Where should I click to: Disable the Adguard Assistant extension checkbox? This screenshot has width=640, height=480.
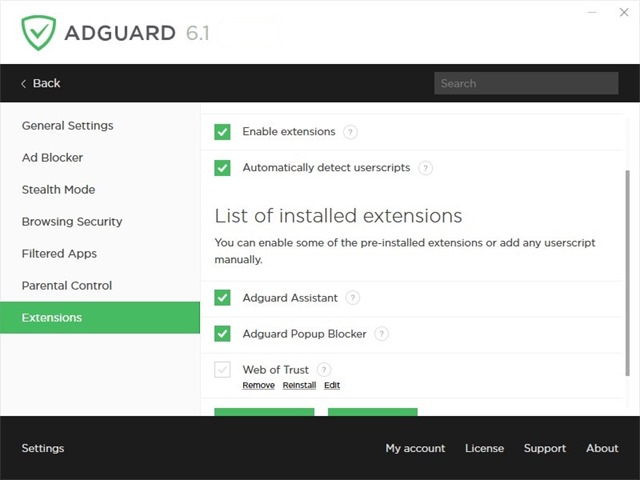pyautogui.click(x=222, y=298)
